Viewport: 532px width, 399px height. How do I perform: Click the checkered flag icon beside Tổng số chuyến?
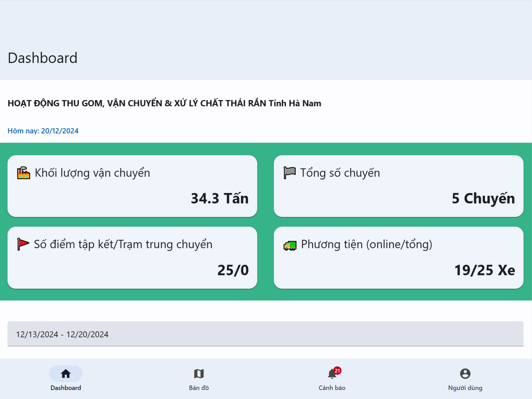pos(290,173)
